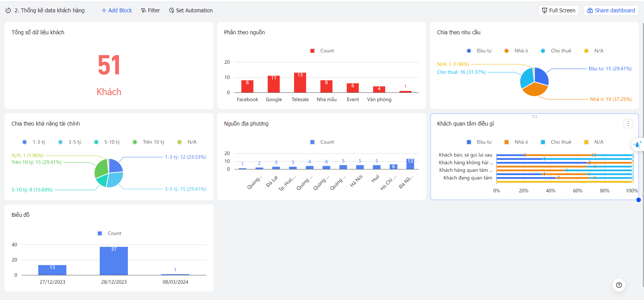Toggle N/A legend in Chia theo nhu cầu

594,51
